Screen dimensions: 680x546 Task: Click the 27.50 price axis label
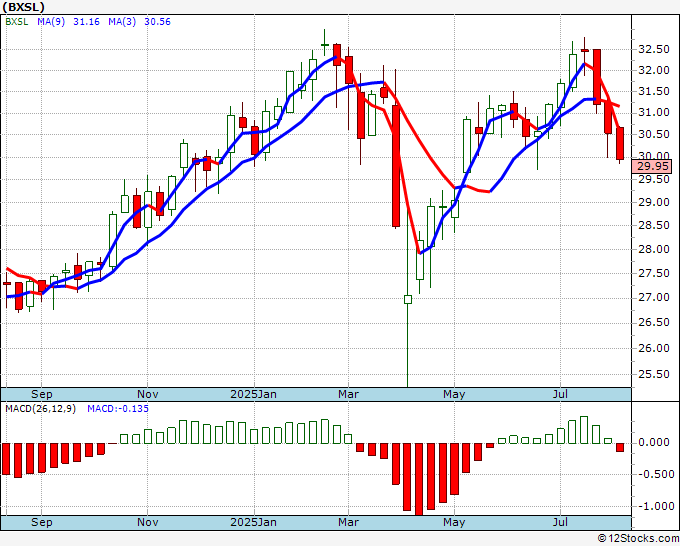[x=654, y=273]
